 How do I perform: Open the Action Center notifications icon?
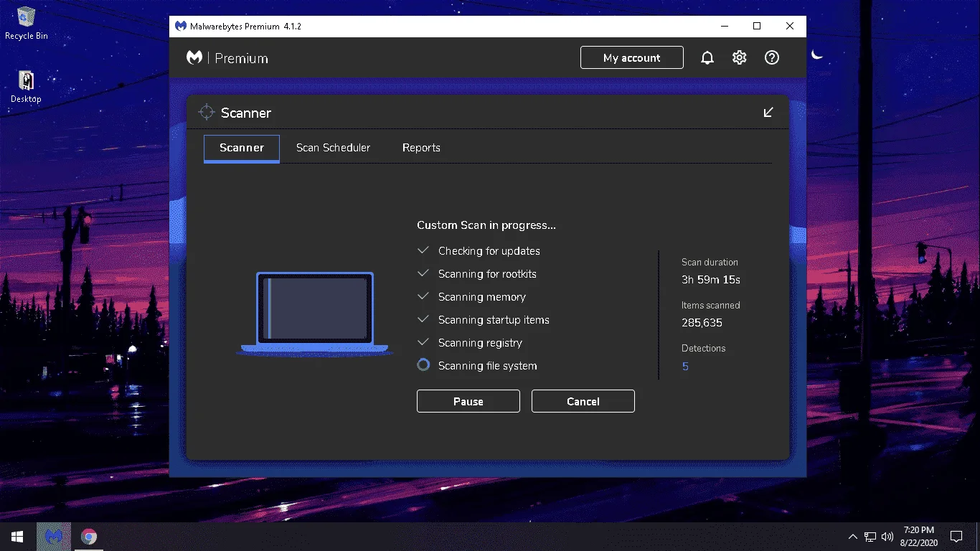click(x=956, y=537)
